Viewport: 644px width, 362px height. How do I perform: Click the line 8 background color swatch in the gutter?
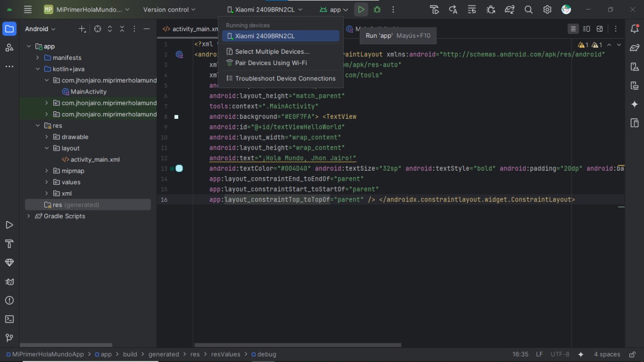[176, 117]
